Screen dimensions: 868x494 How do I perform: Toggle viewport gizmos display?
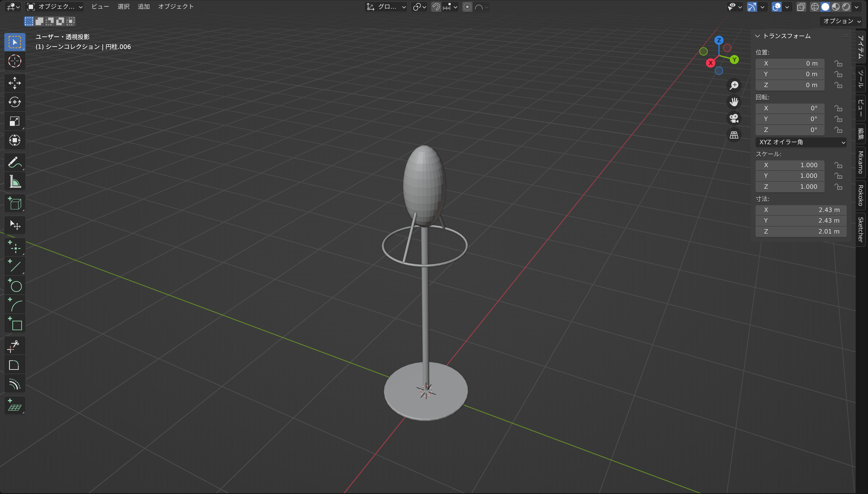(752, 7)
